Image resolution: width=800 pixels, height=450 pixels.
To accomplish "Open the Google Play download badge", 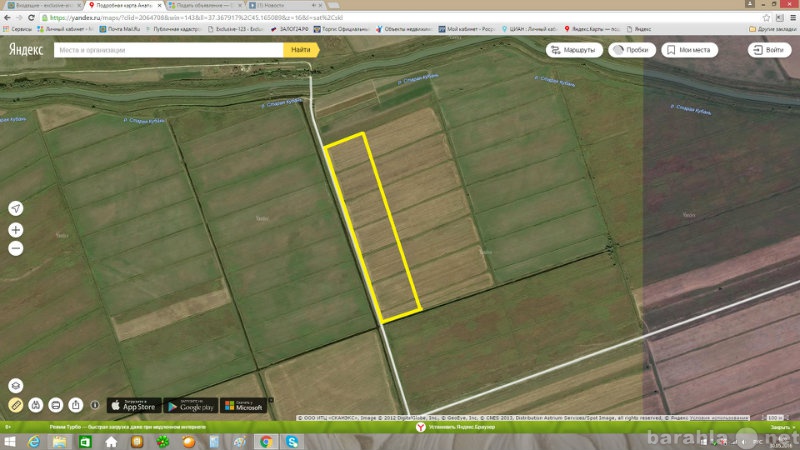I will point(190,406).
